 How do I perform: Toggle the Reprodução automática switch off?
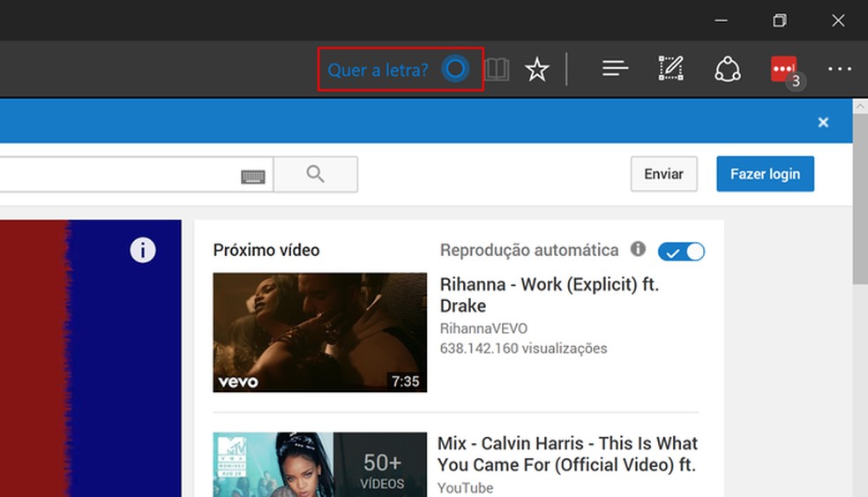(681, 252)
